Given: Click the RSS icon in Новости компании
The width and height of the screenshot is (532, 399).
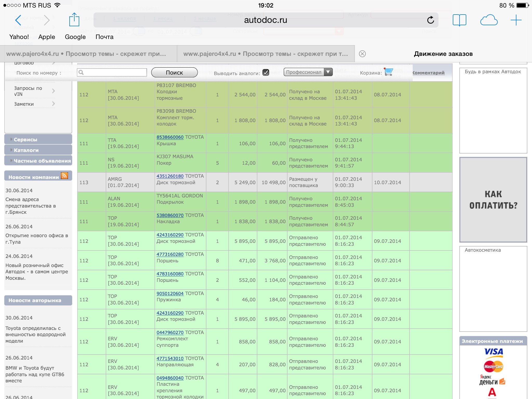Looking at the screenshot, I should click(64, 176).
